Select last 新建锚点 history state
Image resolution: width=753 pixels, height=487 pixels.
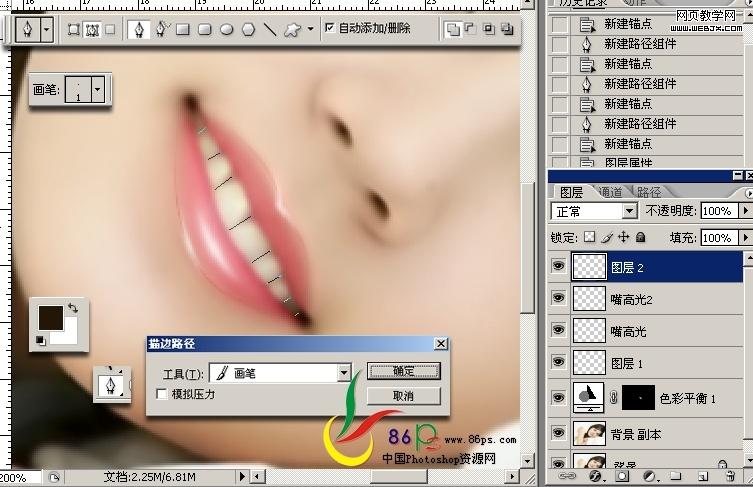point(646,144)
